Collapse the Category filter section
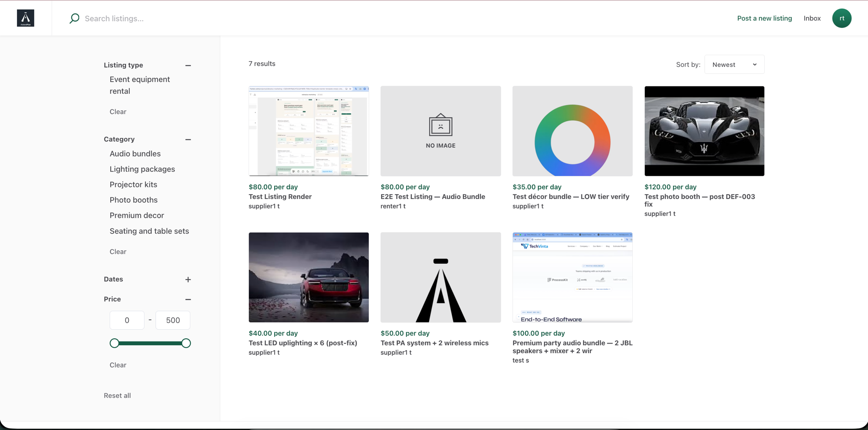This screenshot has width=868, height=430. coord(188,139)
